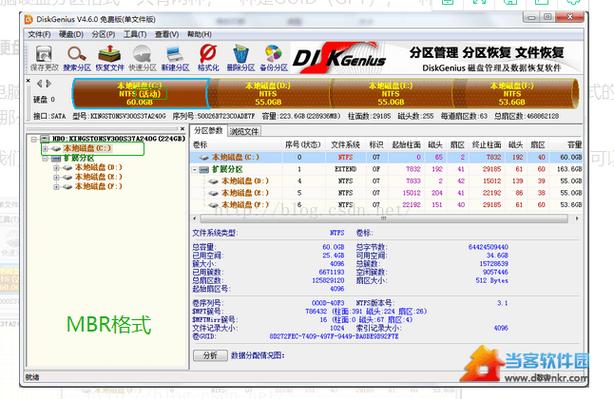The height and width of the screenshot is (399, 614).
Task: Click the 163.6GB capacity cell of extended partition
Action: [570, 169]
